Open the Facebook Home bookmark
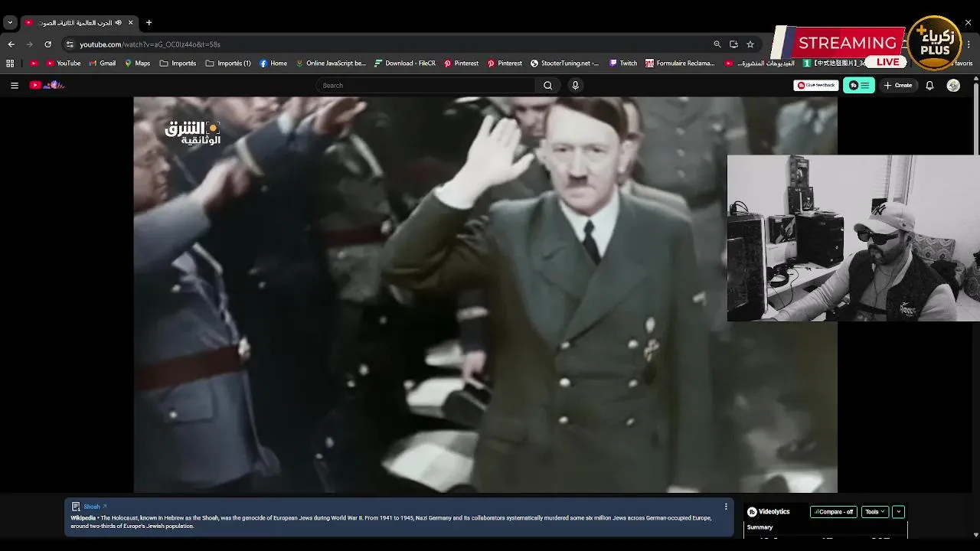 click(x=273, y=64)
